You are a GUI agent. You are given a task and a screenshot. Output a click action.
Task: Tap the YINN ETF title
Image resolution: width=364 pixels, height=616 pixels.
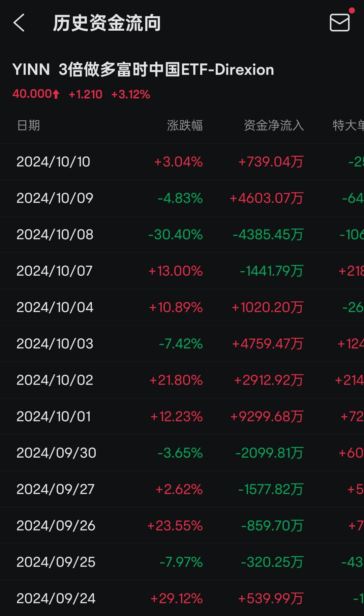(x=143, y=70)
